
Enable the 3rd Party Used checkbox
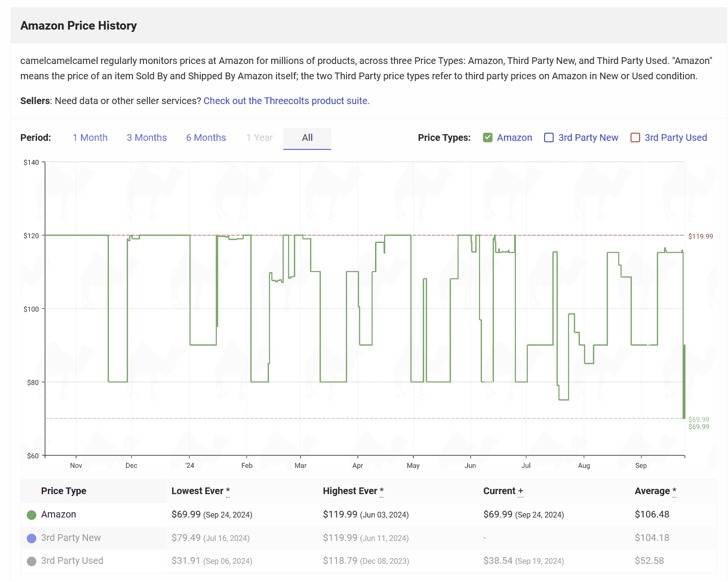(x=635, y=137)
